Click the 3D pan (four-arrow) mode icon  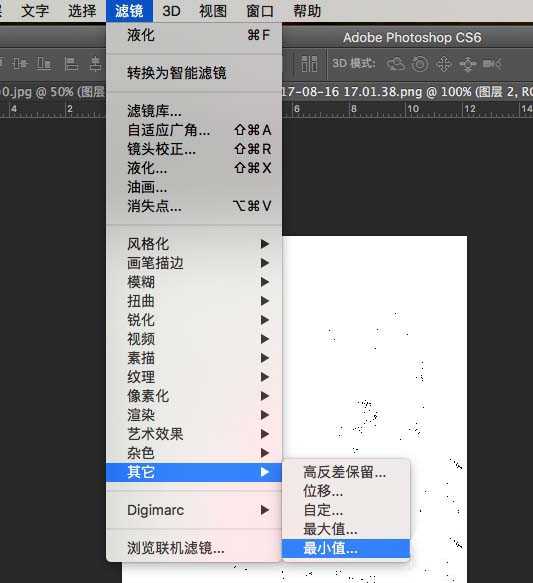(444, 64)
